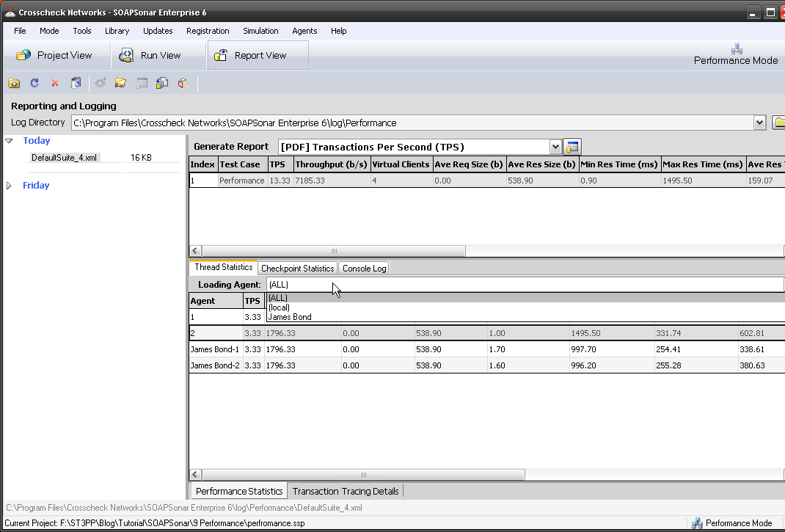Select the James Bond-2 agent row
This screenshot has height=532, width=785.
[x=486, y=365]
